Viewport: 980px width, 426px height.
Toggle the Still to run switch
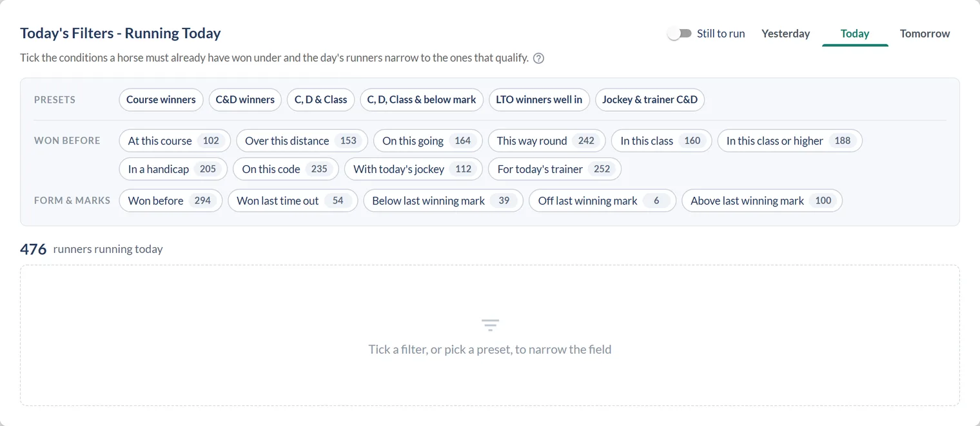680,34
